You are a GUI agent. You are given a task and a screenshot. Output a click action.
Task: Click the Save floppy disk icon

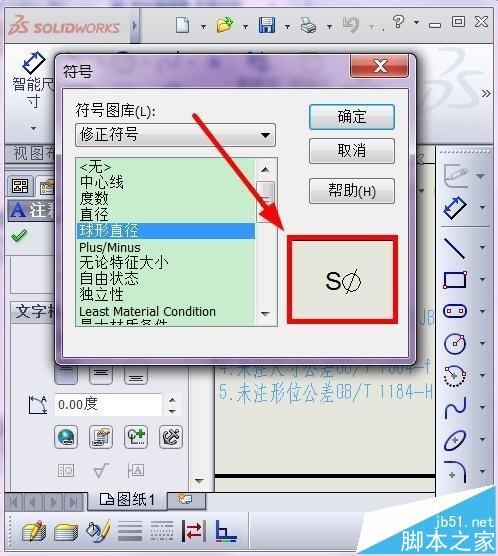267,25
